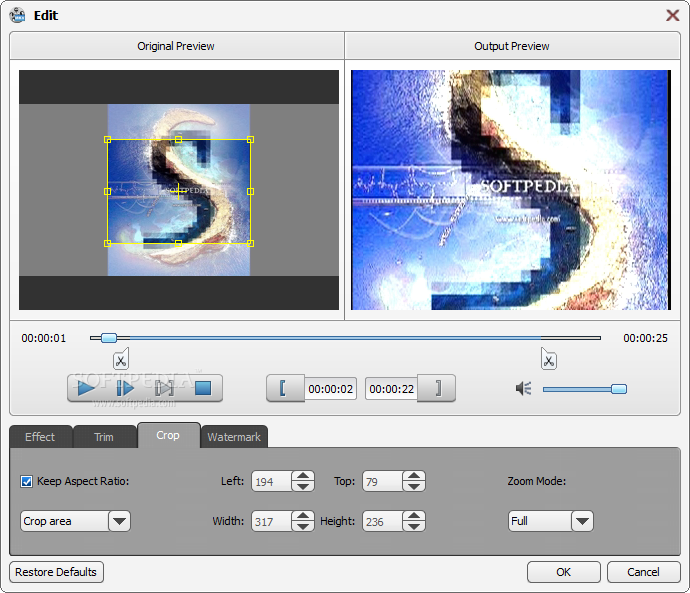Click Restore Defaults button
The height and width of the screenshot is (593, 690).
[x=56, y=572]
